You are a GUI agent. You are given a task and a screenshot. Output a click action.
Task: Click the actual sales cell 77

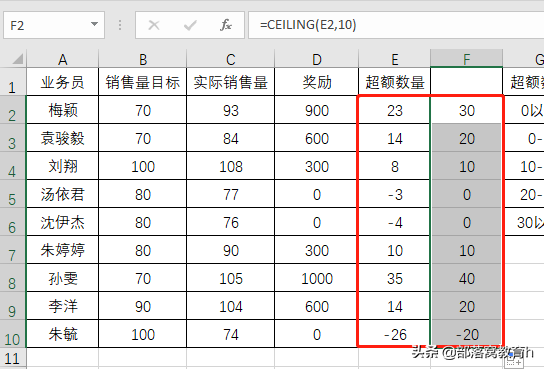230,194
